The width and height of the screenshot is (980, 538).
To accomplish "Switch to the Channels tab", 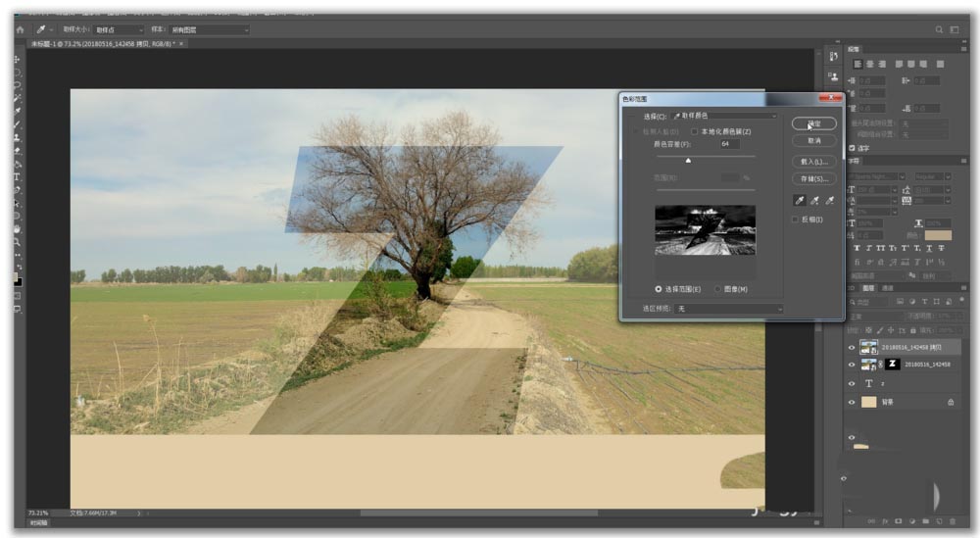I will tap(887, 288).
